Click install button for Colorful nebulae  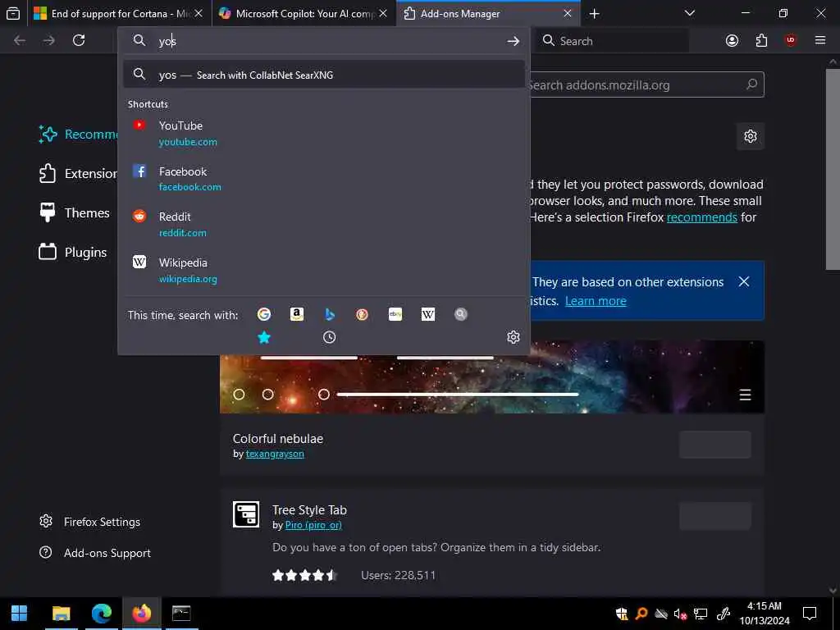(714, 445)
